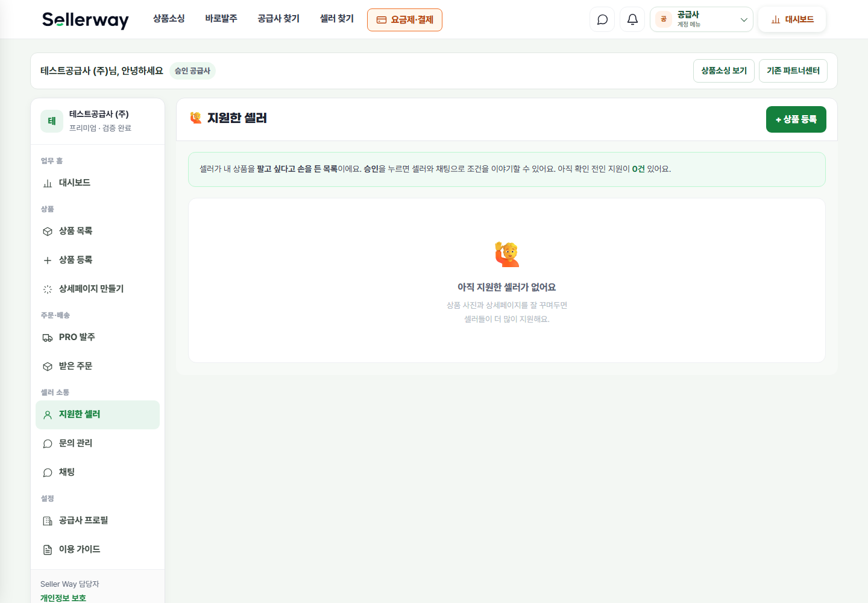Click the 프리미엄 · 검증 완료 status text
Screen dimensions: 868x603
(x=100, y=128)
